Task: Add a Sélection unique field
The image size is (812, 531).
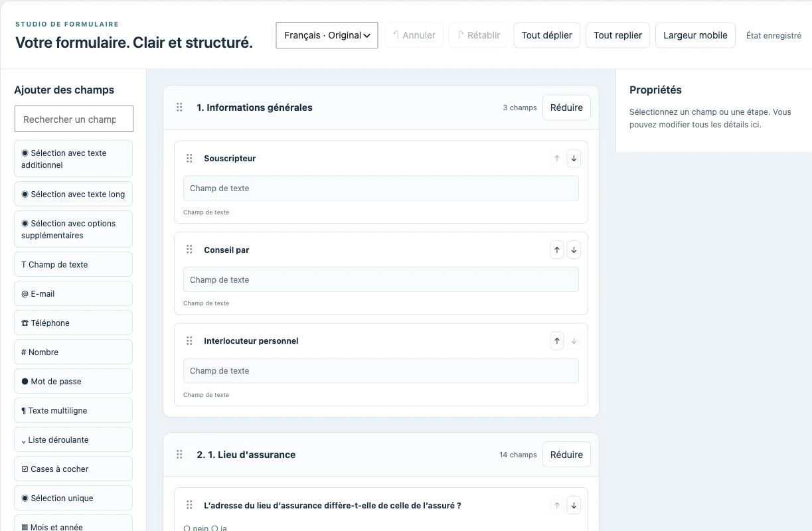Action: pyautogui.click(x=73, y=498)
